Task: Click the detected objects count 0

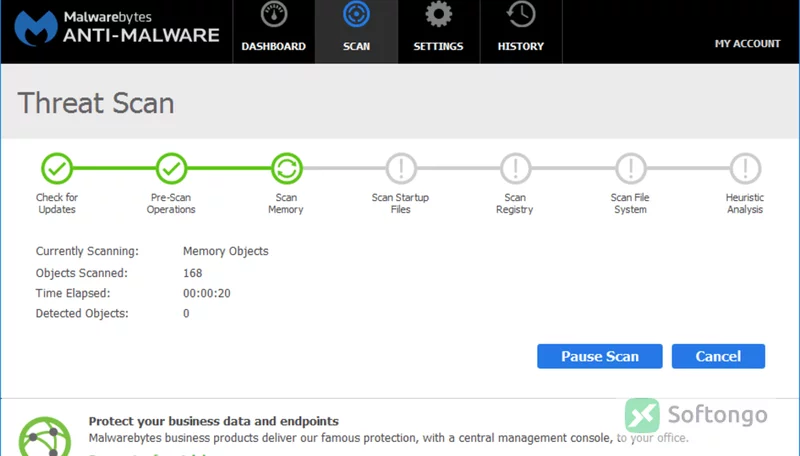Action: coord(186,314)
